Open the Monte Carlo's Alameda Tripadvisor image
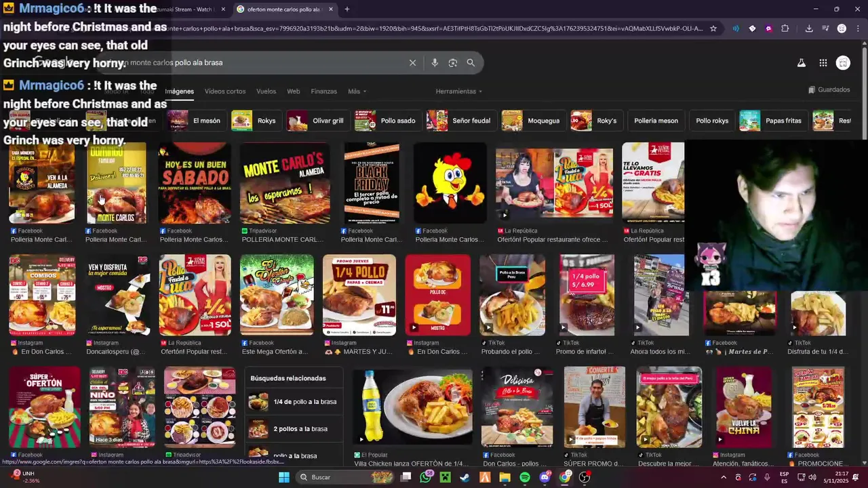This screenshot has height=488, width=868. (285, 183)
